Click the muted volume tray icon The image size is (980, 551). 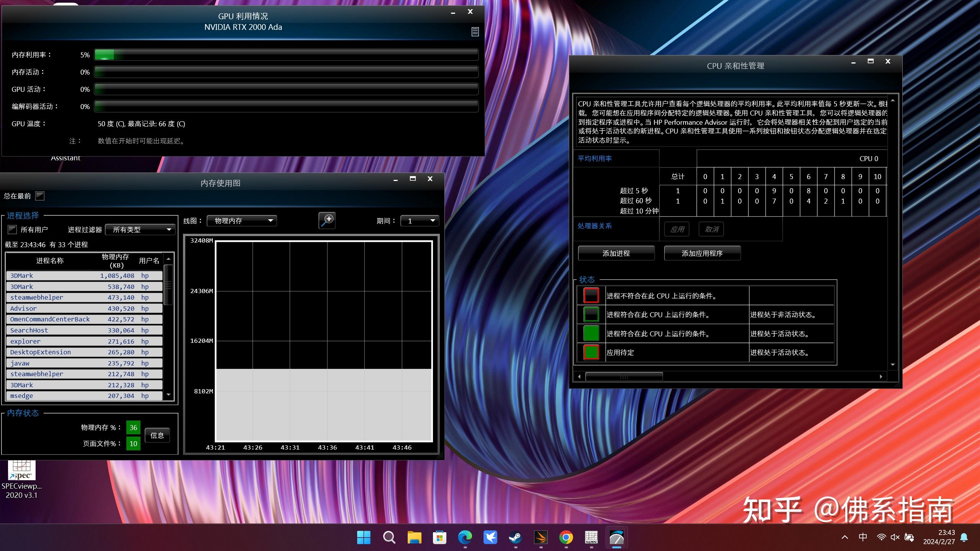point(895,537)
